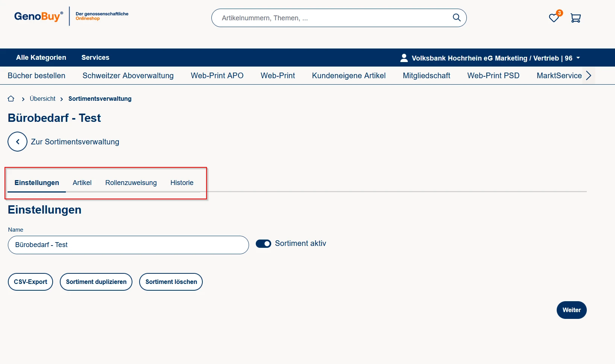Switch to the Rollenzuweisung tab

[131, 183]
